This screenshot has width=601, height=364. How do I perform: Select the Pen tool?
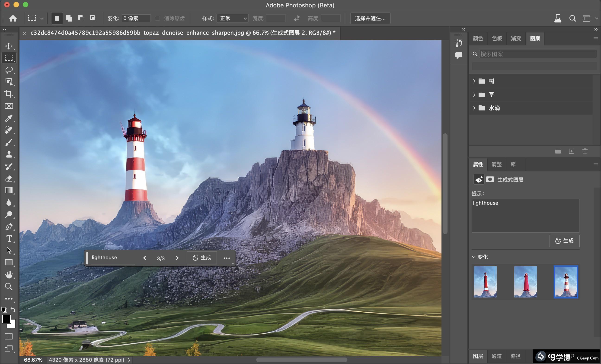[9, 227]
